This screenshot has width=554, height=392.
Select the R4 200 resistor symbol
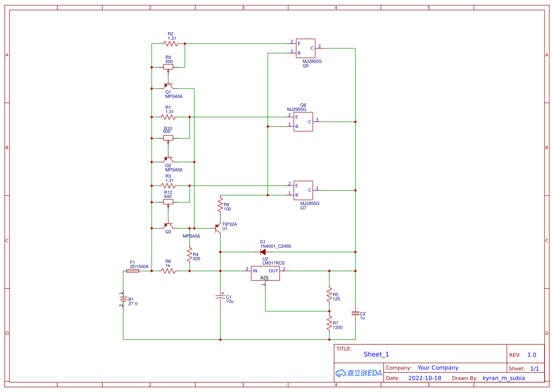[190, 256]
